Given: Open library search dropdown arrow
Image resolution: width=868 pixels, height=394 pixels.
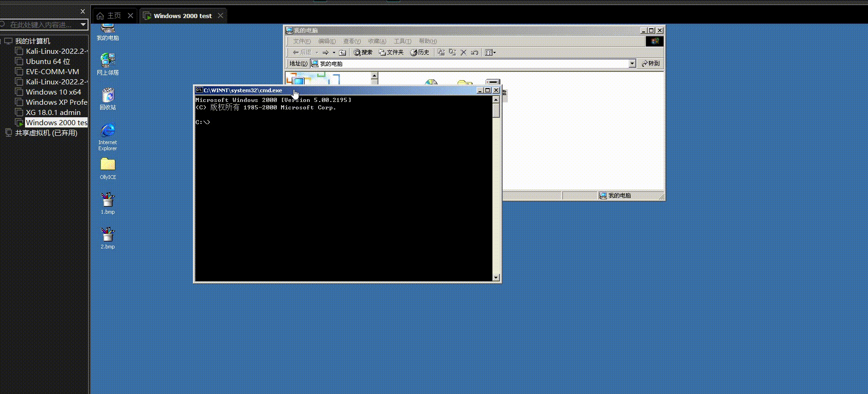Looking at the screenshot, I should [x=83, y=25].
